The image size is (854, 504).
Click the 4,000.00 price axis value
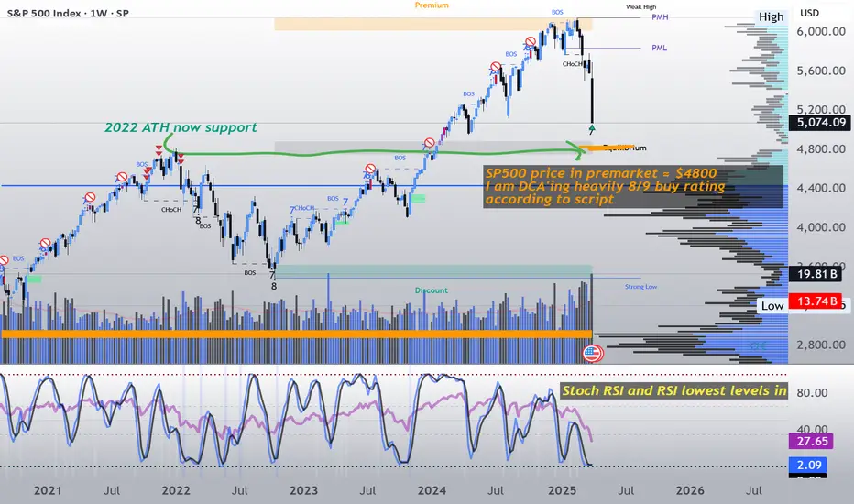tap(821, 227)
